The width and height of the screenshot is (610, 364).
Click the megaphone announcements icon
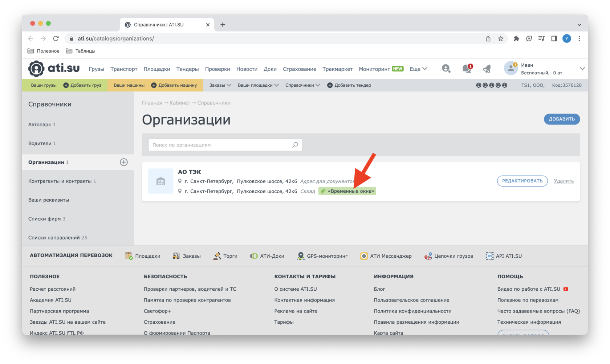tap(487, 69)
